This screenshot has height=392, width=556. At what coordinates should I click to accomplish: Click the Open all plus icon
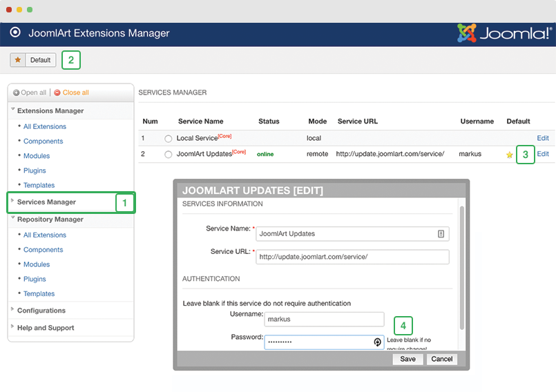[x=16, y=93]
